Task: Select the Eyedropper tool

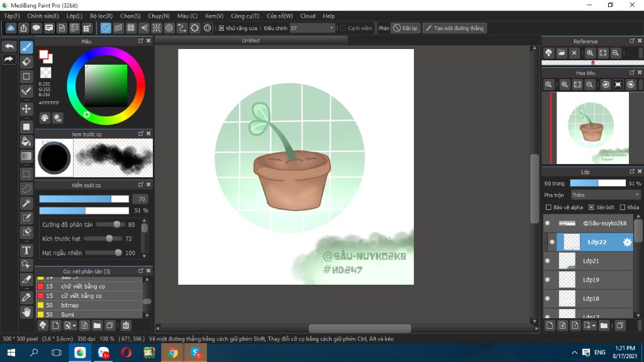Action: coord(26,296)
